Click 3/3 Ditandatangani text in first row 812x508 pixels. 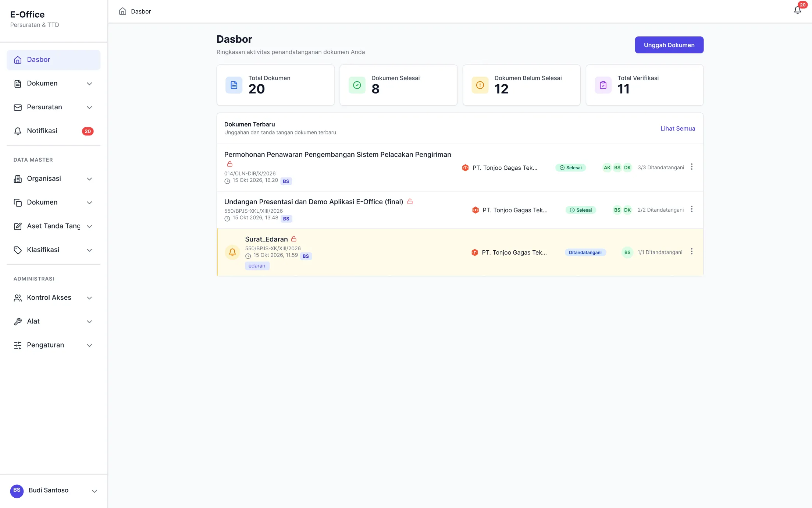tap(660, 167)
